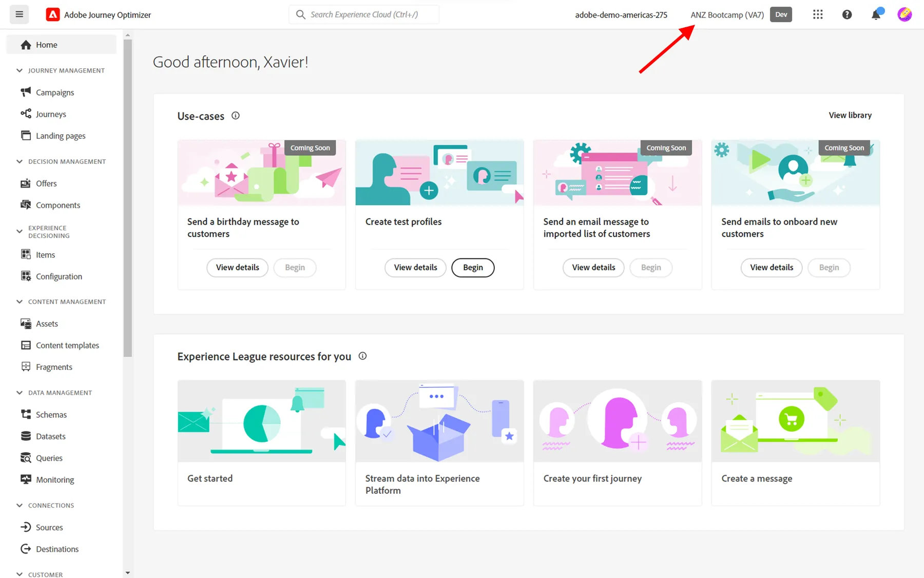Open the Create a message resource card

tap(795, 443)
